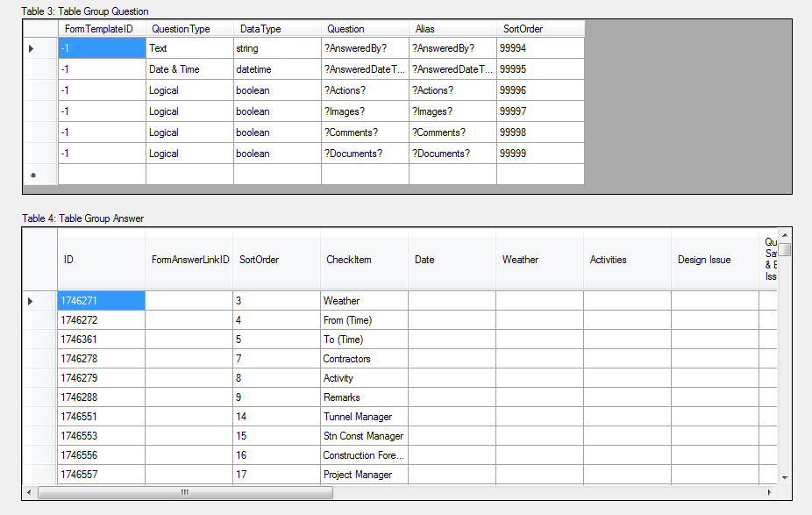Image resolution: width=812 pixels, height=515 pixels.
Task: Click the vertical scrollbar thumb in Table 4
Action: click(x=785, y=249)
